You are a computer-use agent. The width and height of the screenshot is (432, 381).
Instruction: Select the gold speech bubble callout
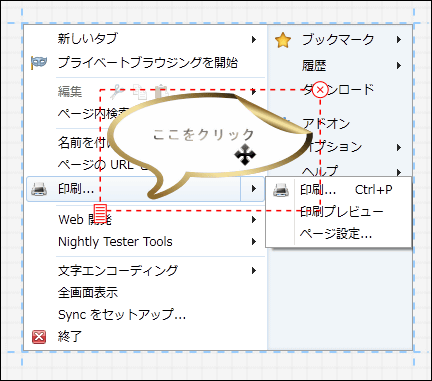click(211, 146)
